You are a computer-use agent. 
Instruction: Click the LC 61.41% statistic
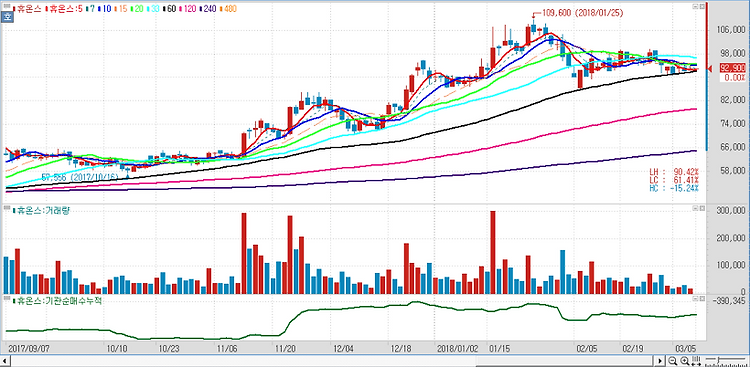(x=673, y=179)
